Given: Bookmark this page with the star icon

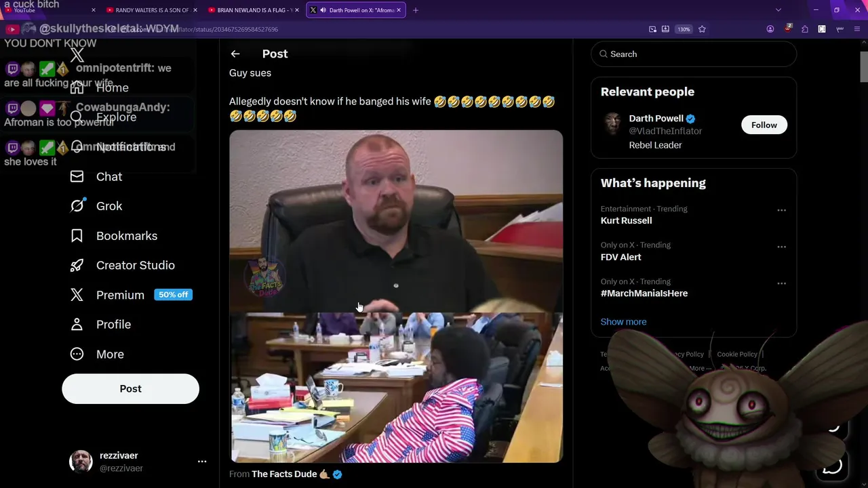Looking at the screenshot, I should (x=702, y=29).
